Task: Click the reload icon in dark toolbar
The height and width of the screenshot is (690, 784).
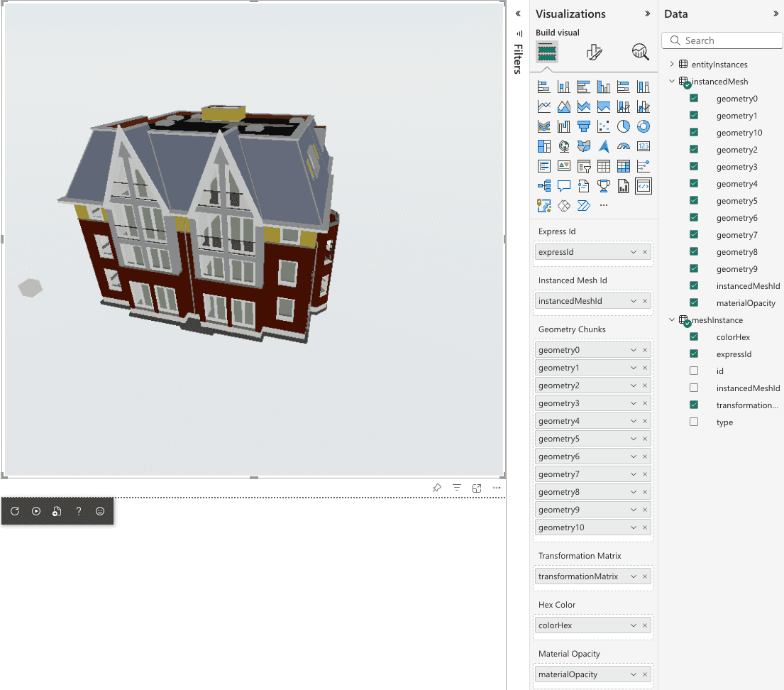Action: [15, 511]
